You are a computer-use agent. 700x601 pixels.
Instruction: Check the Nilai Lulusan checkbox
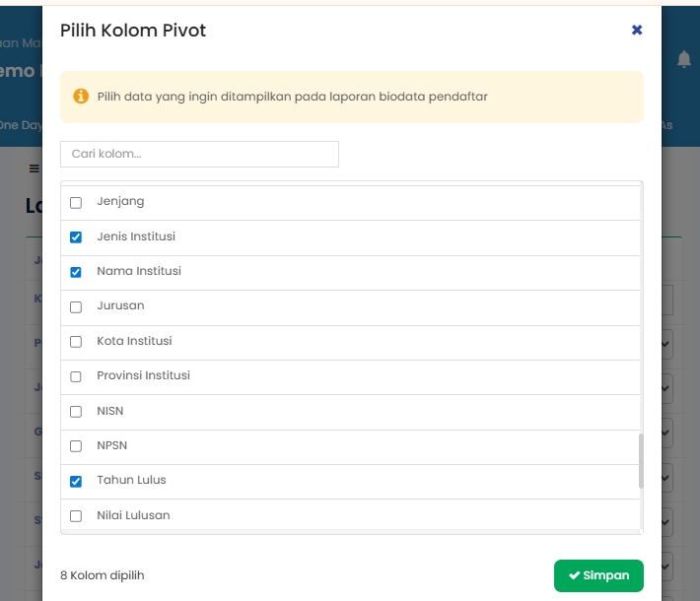pos(76,516)
